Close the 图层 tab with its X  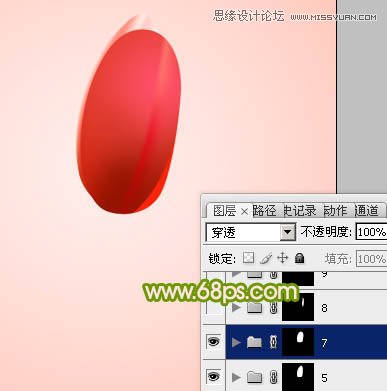244,211
